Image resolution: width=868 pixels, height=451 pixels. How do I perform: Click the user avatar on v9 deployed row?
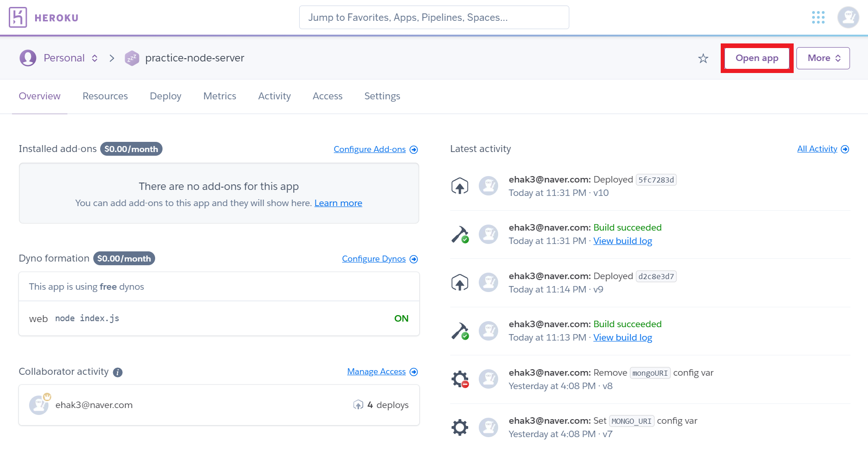coord(488,283)
